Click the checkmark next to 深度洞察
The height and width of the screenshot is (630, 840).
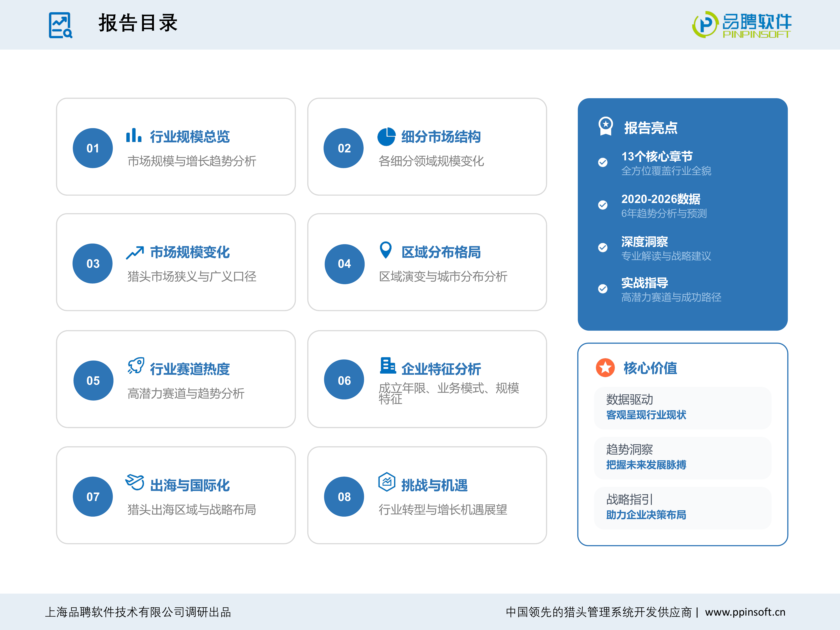tap(603, 248)
